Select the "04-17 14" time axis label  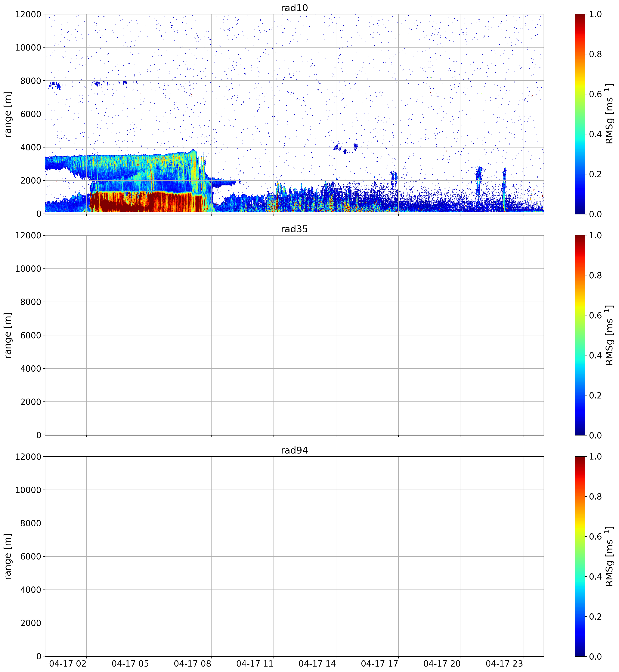tap(317, 664)
